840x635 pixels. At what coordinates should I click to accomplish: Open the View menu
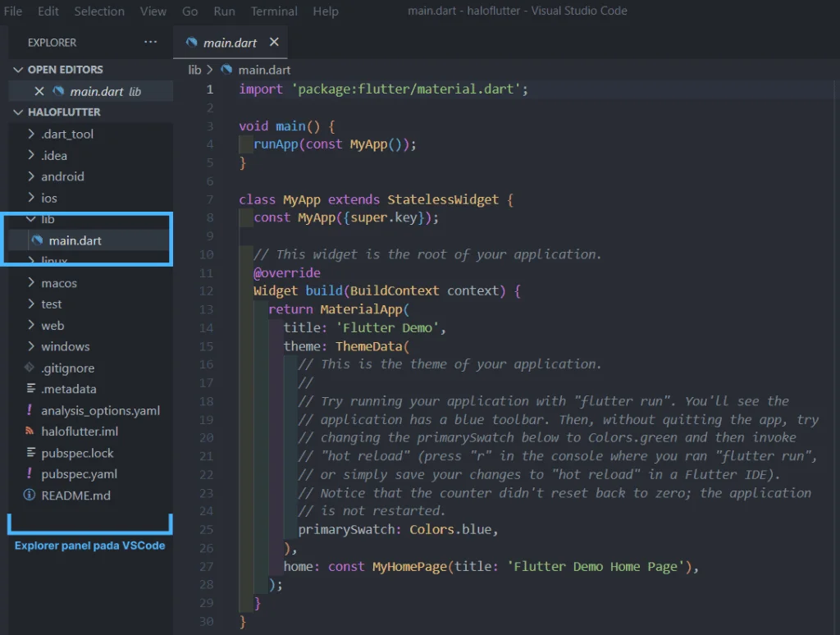click(153, 11)
